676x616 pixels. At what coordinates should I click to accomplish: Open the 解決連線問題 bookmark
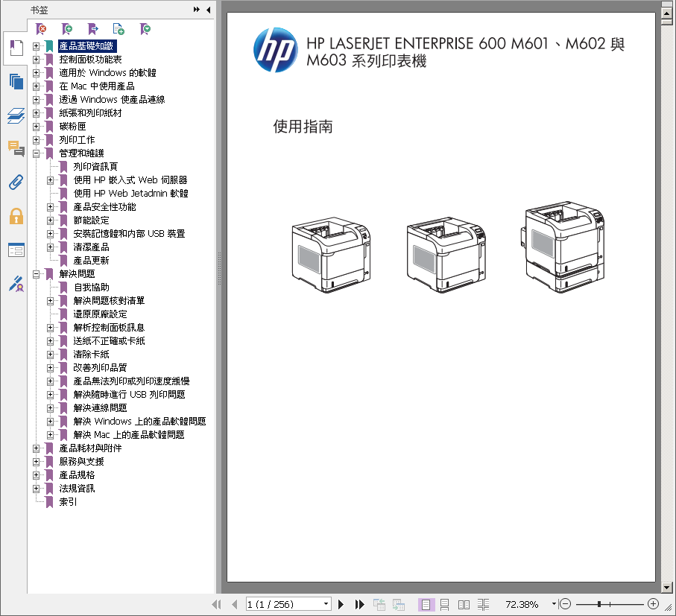point(100,408)
